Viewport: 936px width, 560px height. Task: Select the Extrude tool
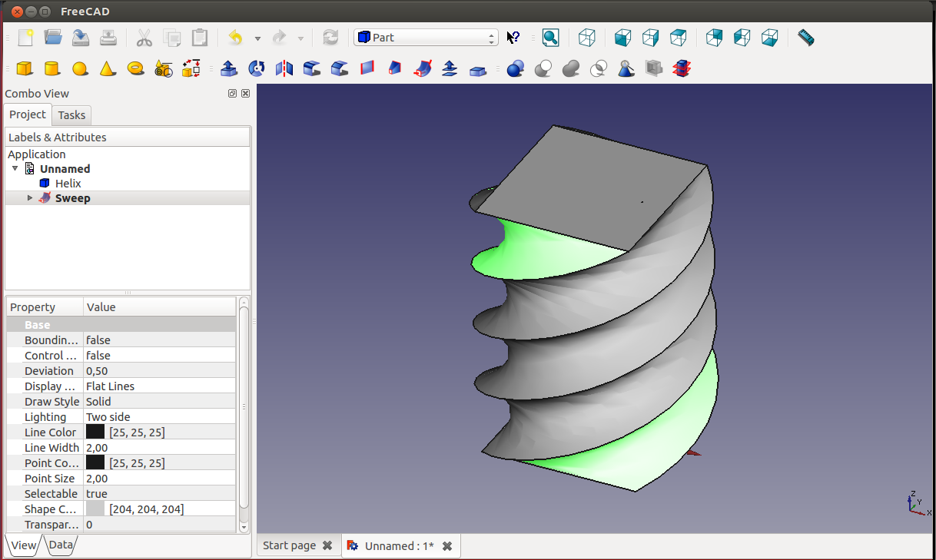[229, 69]
